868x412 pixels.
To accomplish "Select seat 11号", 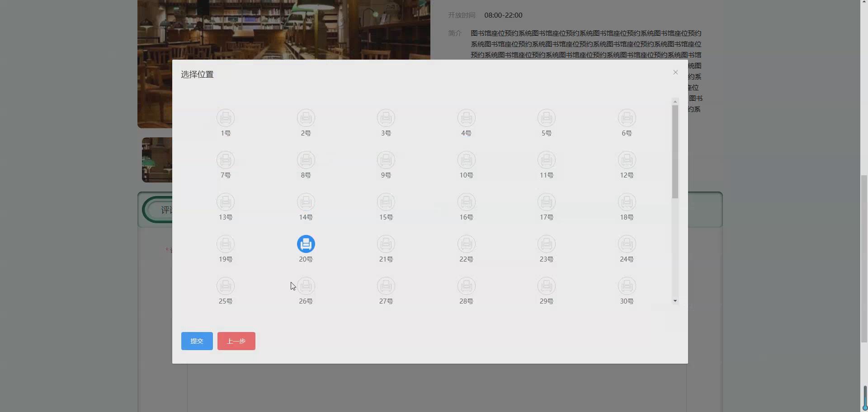I will coord(546,160).
